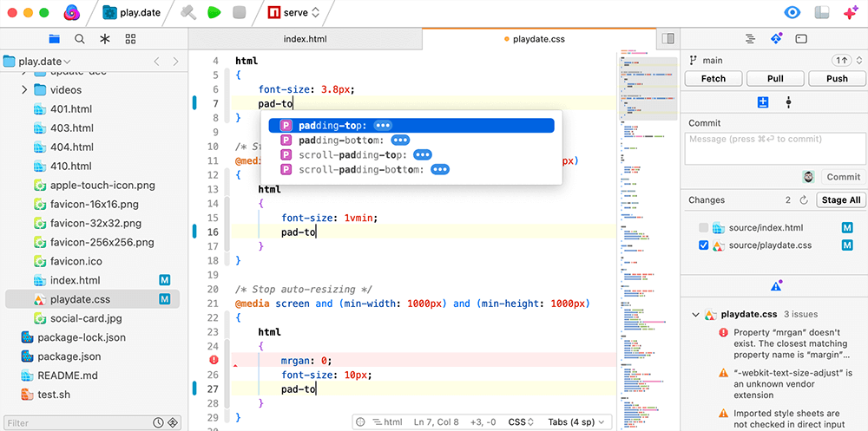Click the pink sparkle assistant icon

[x=851, y=13]
